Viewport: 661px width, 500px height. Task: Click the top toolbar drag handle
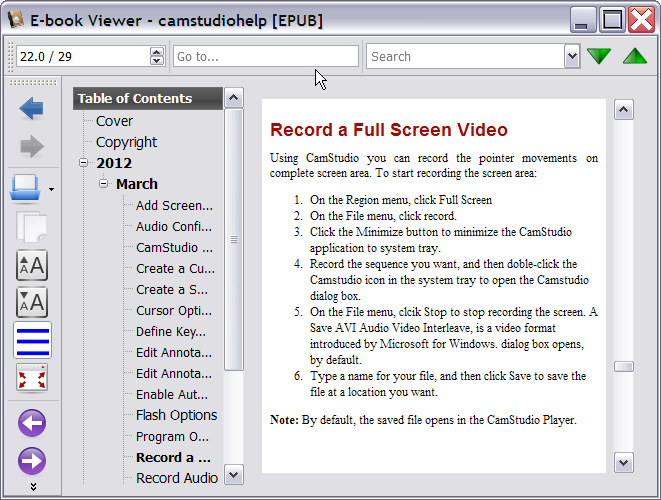pyautogui.click(x=11, y=56)
